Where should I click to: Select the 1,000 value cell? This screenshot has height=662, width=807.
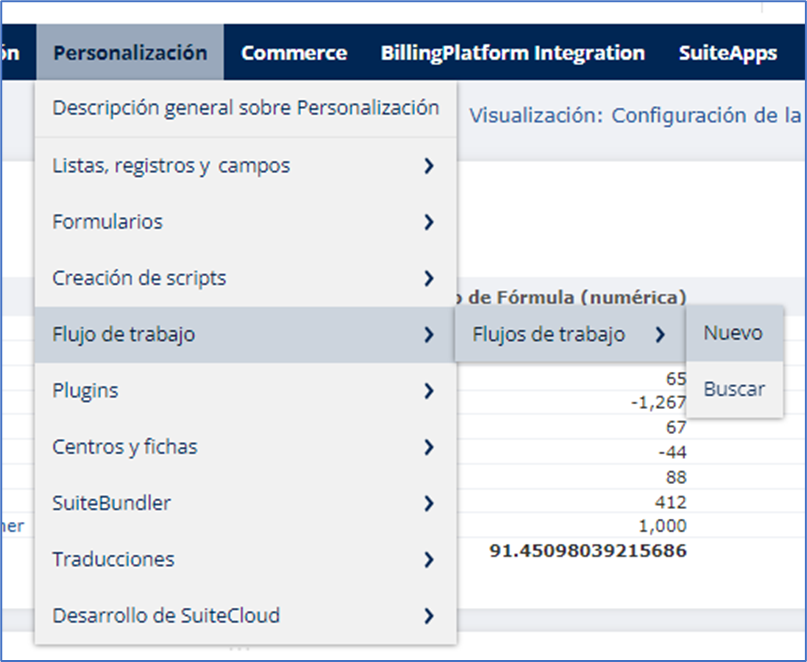click(662, 526)
